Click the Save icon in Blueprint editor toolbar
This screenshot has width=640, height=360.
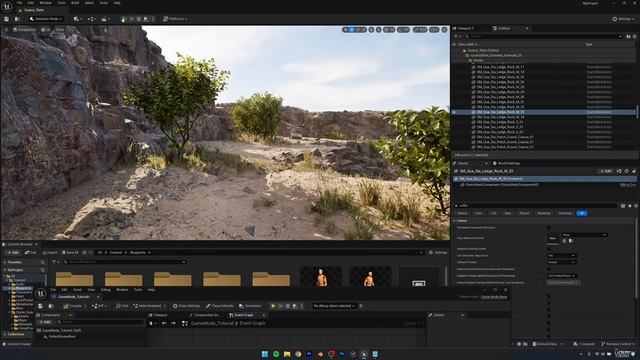tap(40, 306)
